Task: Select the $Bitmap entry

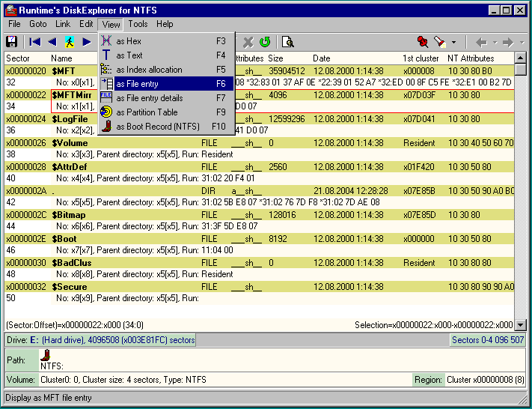Action: 69,215
